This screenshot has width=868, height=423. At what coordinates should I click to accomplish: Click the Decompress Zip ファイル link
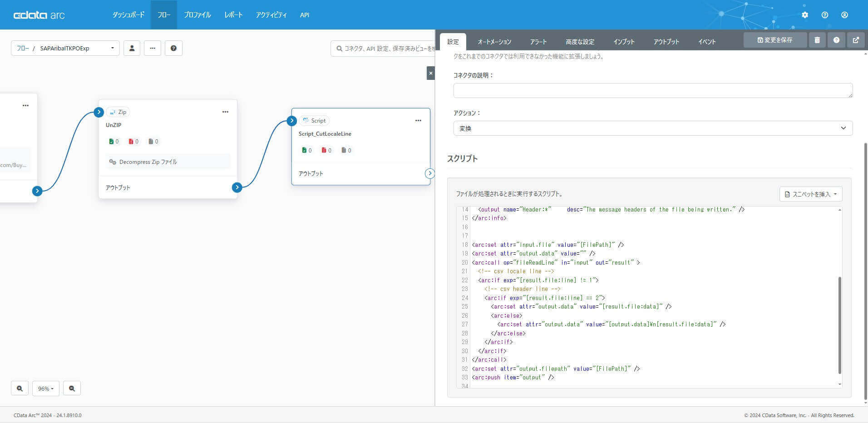click(148, 162)
